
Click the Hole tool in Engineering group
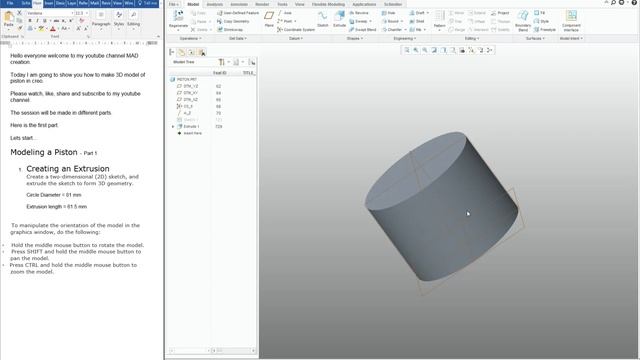pos(388,13)
